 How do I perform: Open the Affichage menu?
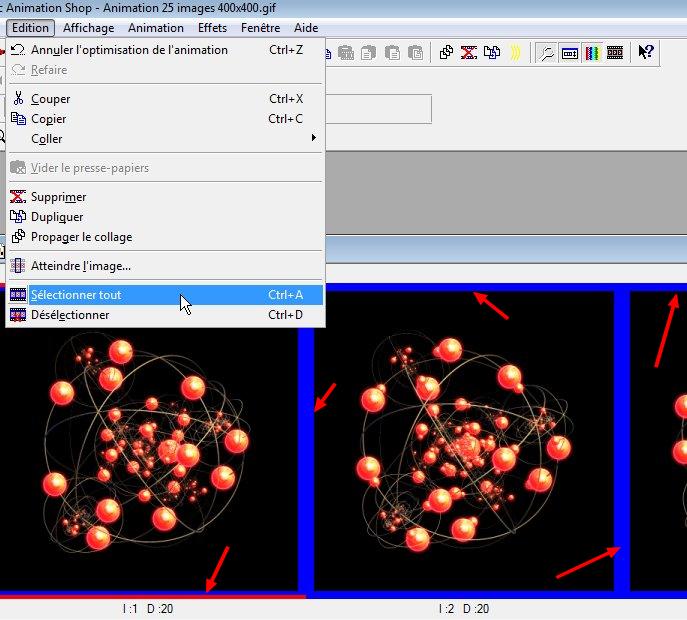tap(89, 28)
